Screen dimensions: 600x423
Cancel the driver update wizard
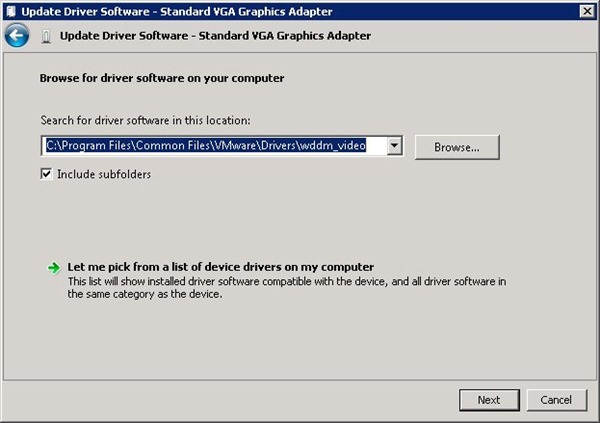click(x=556, y=400)
